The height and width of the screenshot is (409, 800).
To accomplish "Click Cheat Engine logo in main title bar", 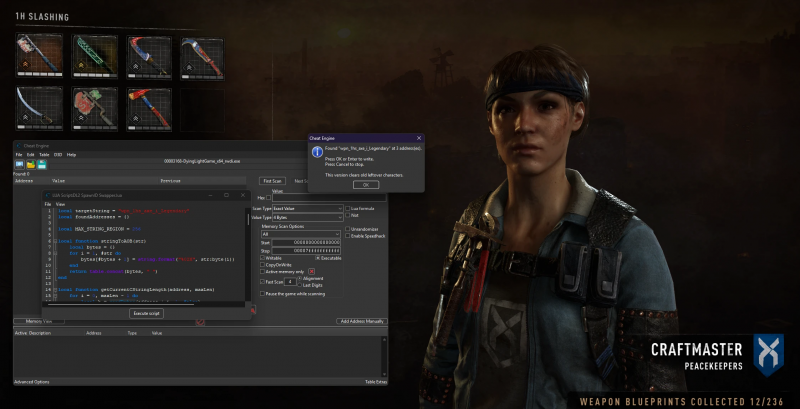I will point(19,146).
